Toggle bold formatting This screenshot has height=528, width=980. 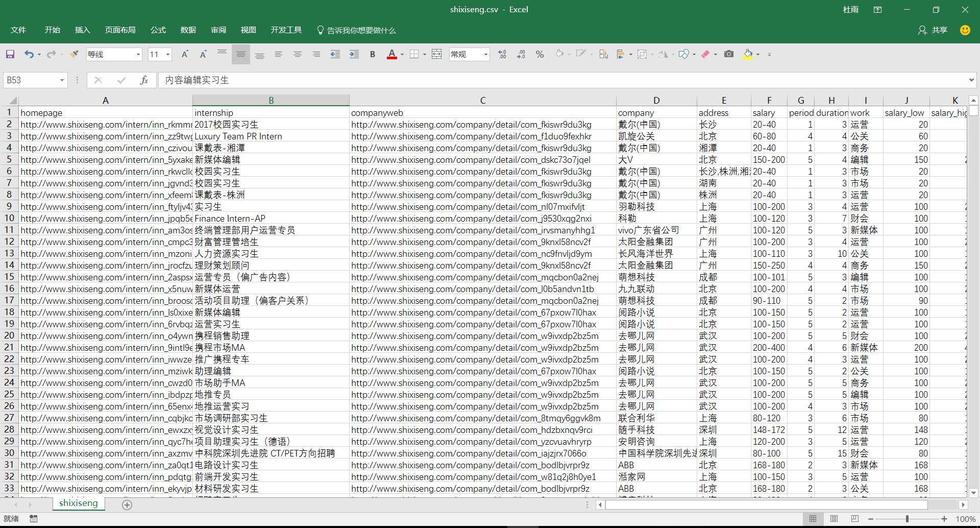[373, 54]
